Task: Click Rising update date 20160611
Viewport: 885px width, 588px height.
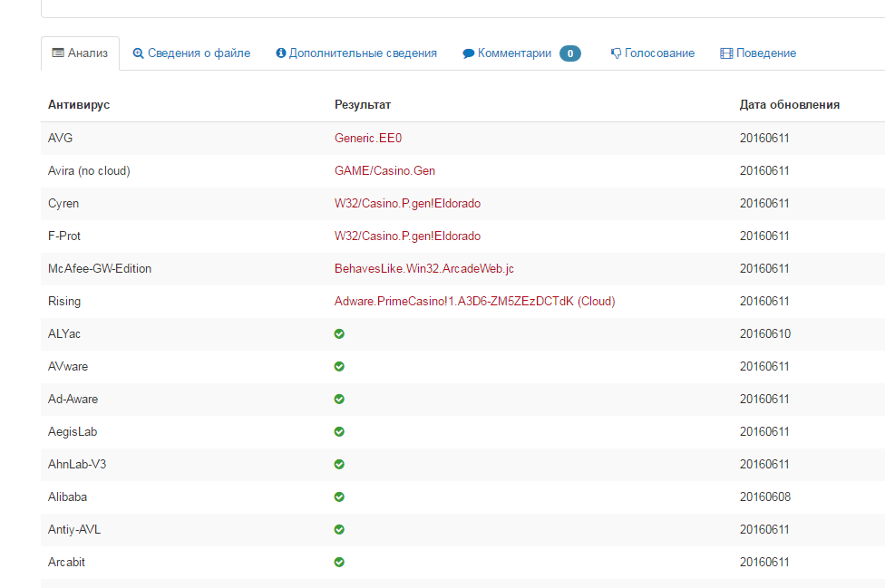Action: [764, 302]
